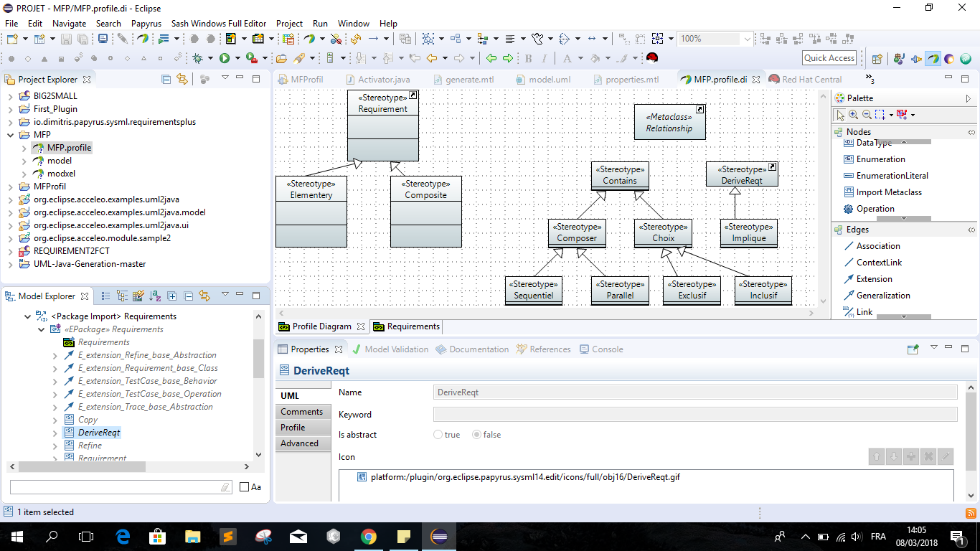Switch to the Papyrus perspective icon
980x551 pixels.
pos(933,59)
